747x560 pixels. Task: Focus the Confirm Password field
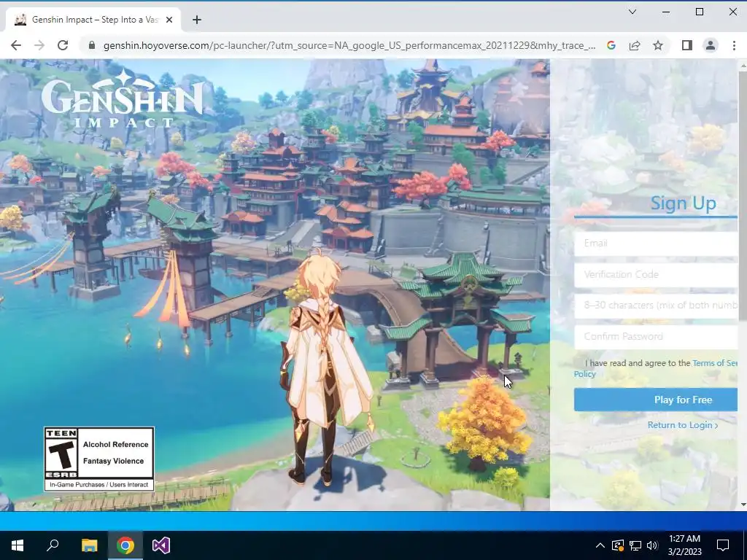(656, 337)
